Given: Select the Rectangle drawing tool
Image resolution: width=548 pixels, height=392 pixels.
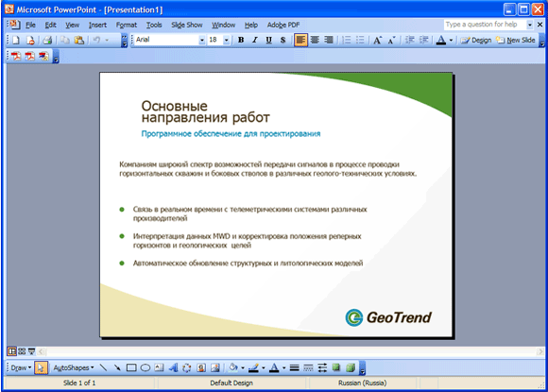Looking at the screenshot, I should (x=131, y=367).
